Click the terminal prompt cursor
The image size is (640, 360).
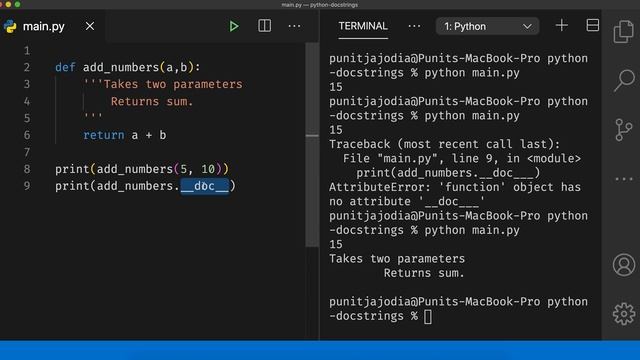point(428,316)
